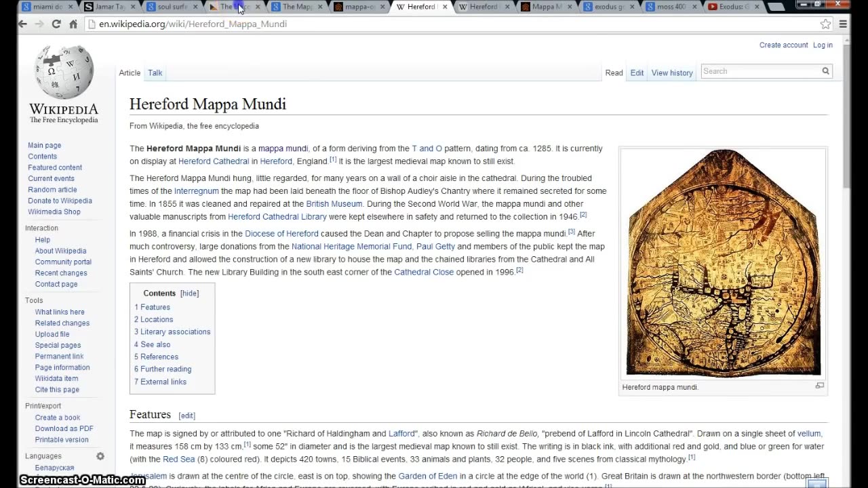The image size is (868, 488).
Task: Open the language settings gear icon
Action: [100, 456]
